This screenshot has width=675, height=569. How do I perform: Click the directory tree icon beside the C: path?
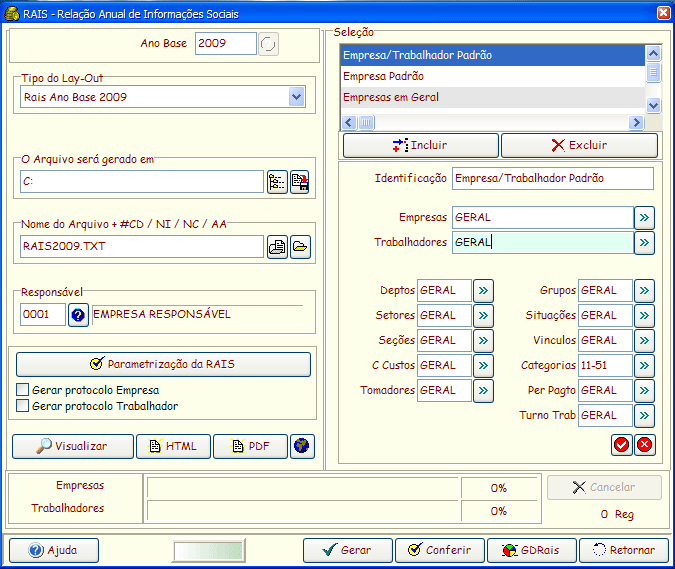coord(277,182)
